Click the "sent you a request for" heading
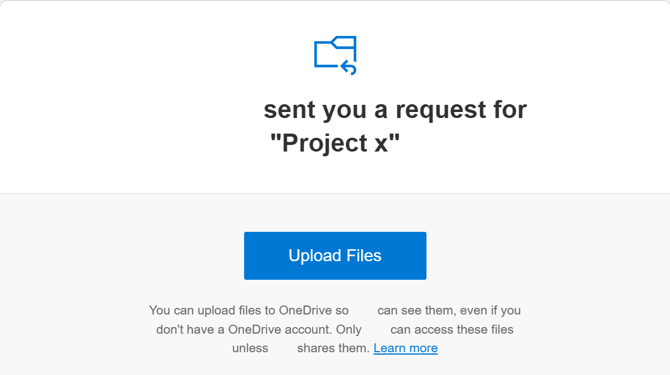670x375 pixels. (x=395, y=110)
